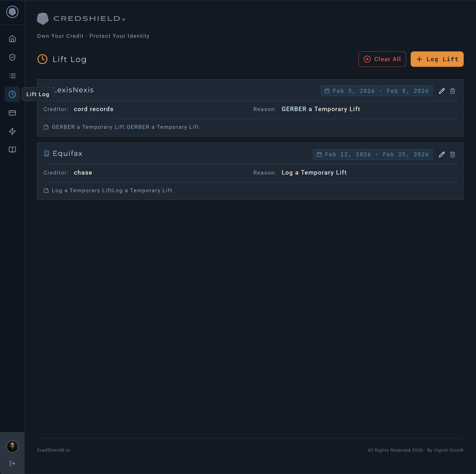Delete the Equifax lift entry
The height and width of the screenshot is (474, 476).
(453, 154)
